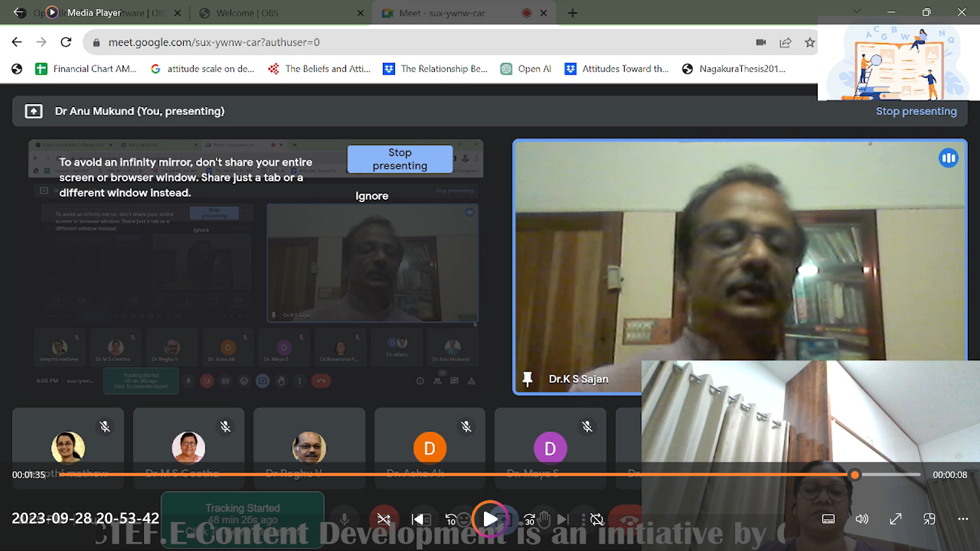Open subtitles and captions menu
This screenshot has height=551, width=980.
pos(828,519)
